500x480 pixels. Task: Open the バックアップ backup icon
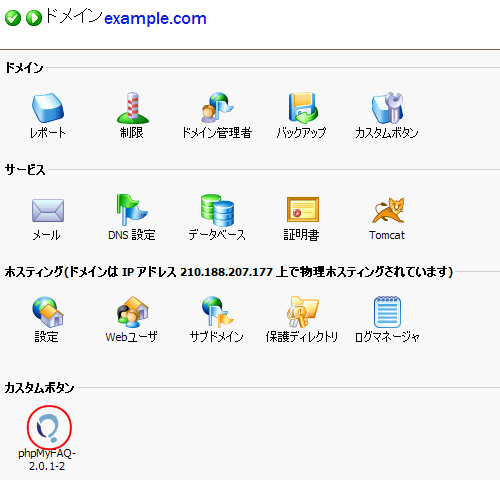pyautogui.click(x=302, y=108)
